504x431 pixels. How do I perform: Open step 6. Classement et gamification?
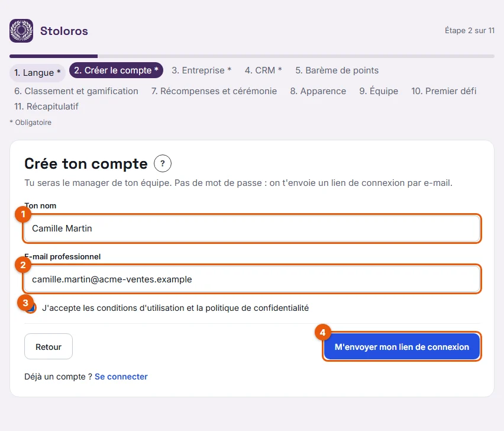pos(76,91)
